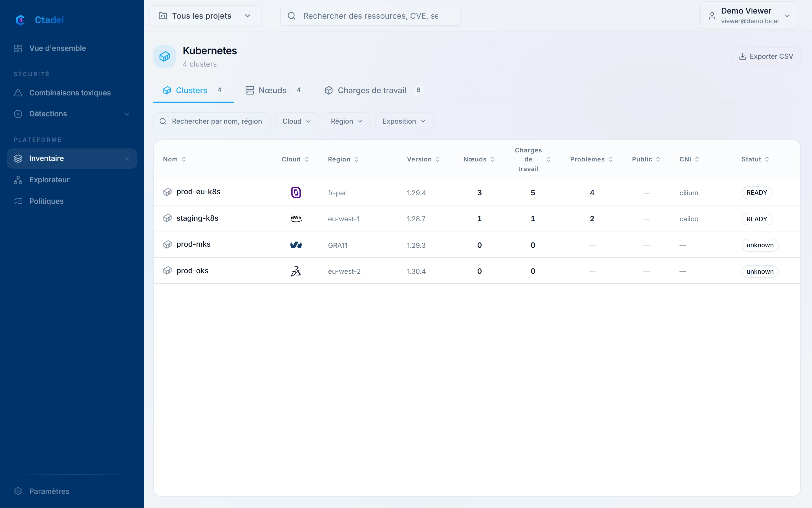This screenshot has width=812, height=508.
Task: Open the Explorateur page
Action: (x=72, y=180)
